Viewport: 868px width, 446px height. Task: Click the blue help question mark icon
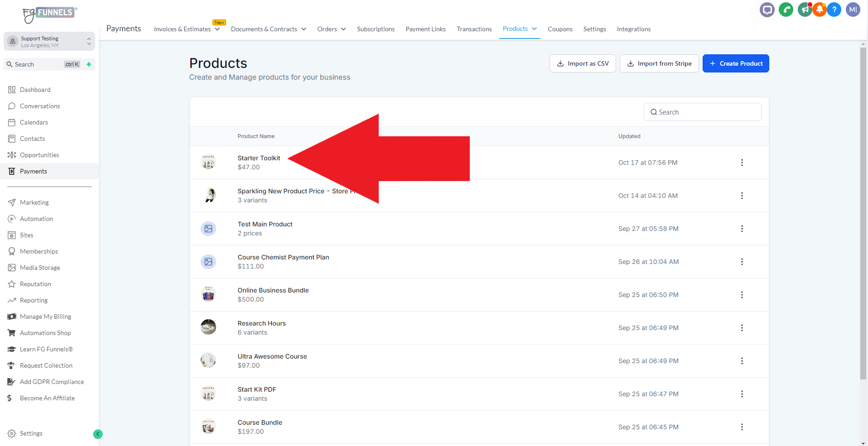click(834, 10)
